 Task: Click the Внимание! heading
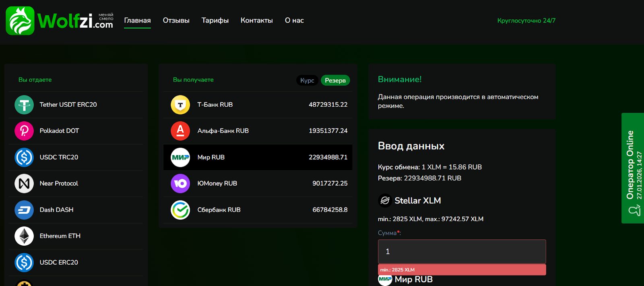click(x=400, y=79)
